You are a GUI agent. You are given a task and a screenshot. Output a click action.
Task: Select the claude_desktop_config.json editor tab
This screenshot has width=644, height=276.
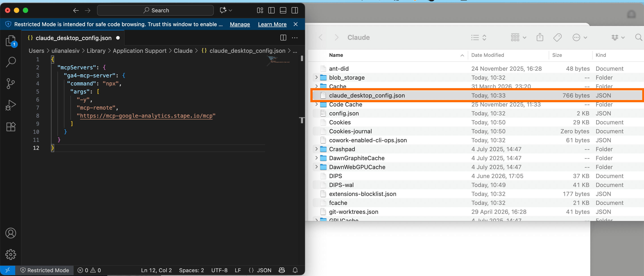tap(73, 38)
